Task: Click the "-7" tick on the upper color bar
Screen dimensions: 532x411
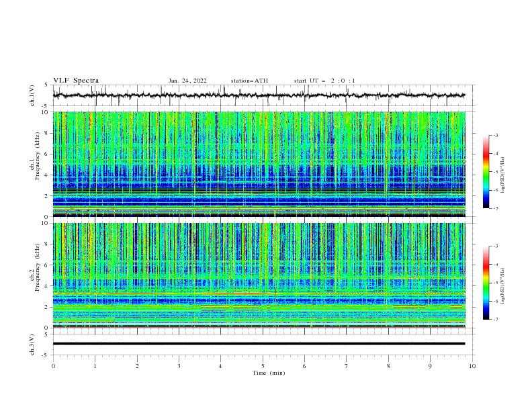Action: click(495, 208)
